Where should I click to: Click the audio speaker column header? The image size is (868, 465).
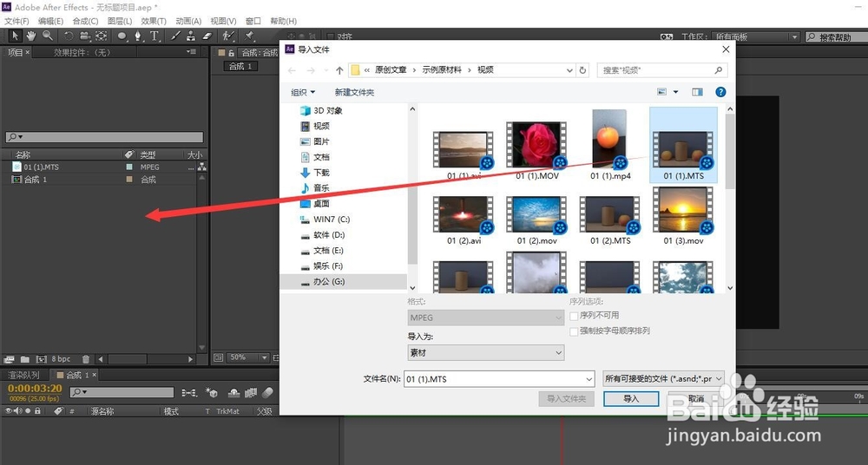18,410
